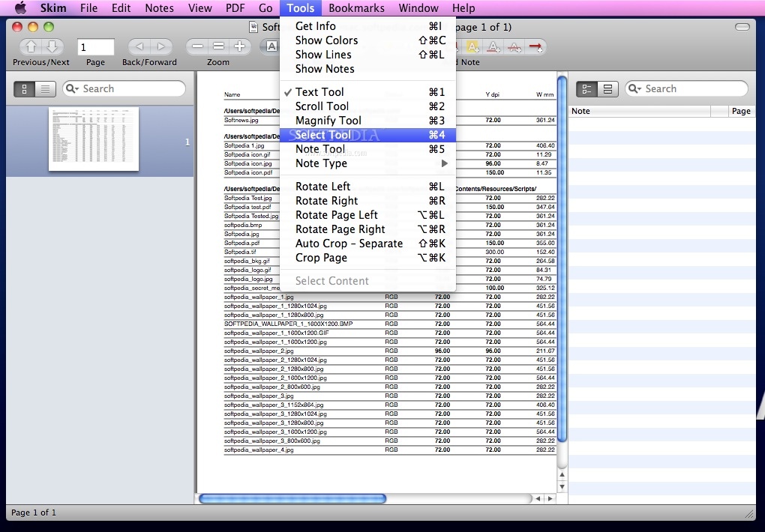Open the Edit menu
The image size is (765, 532).
(121, 7)
